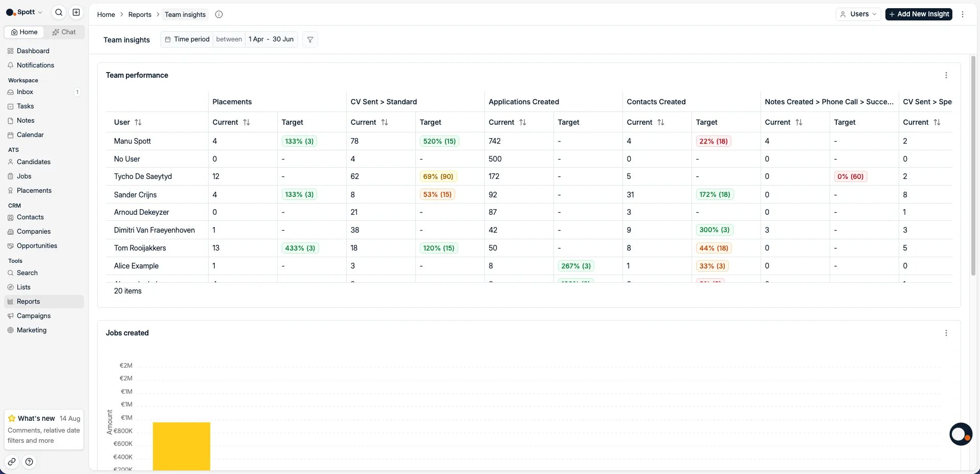The height and width of the screenshot is (474, 980).
Task: Switch to the Home tab
Action: (24, 32)
